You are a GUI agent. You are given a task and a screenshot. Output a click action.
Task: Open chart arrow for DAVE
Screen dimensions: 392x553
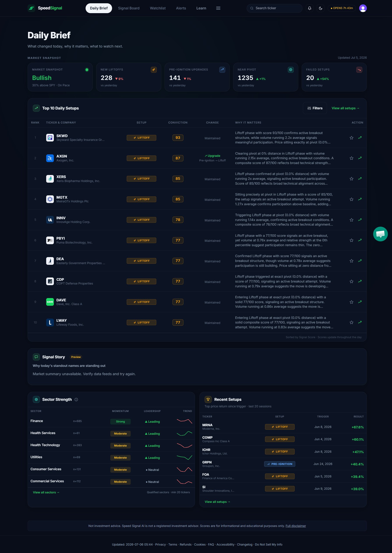pos(360,302)
